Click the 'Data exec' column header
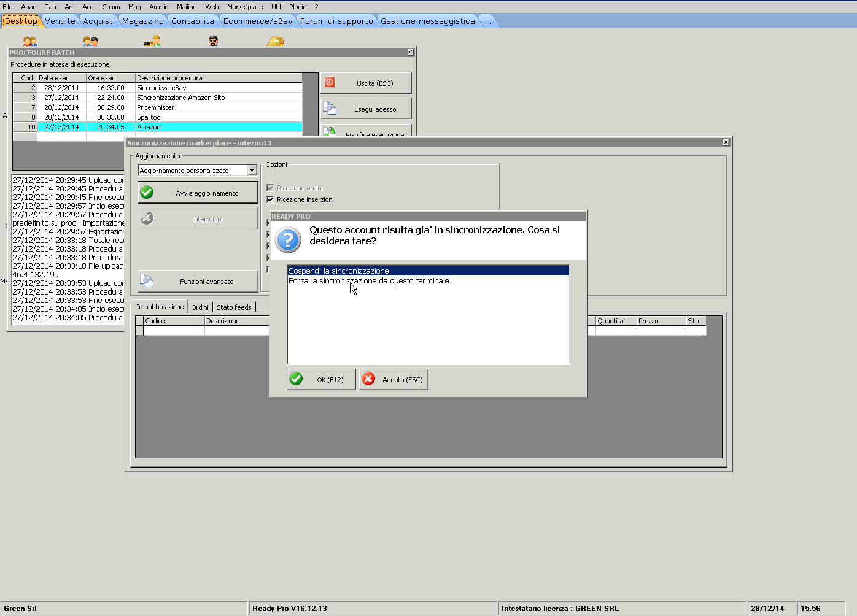This screenshot has height=616, width=857. click(x=61, y=78)
